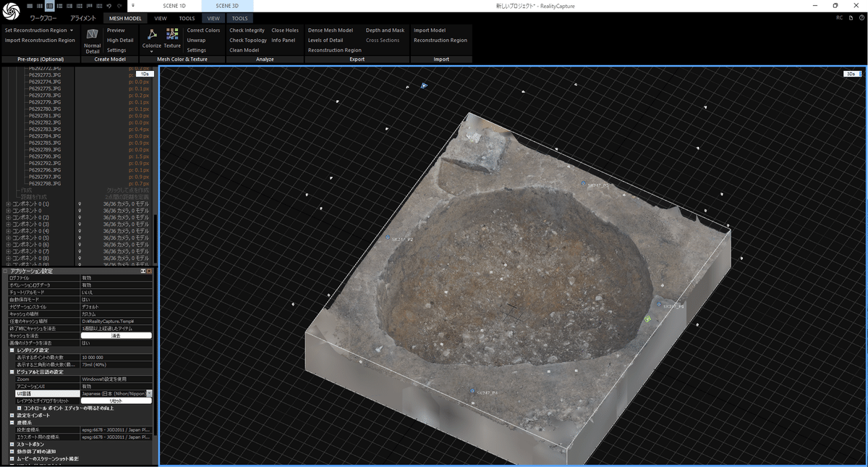
Task: Click the Redo arrow in title bar
Action: pos(119,5)
